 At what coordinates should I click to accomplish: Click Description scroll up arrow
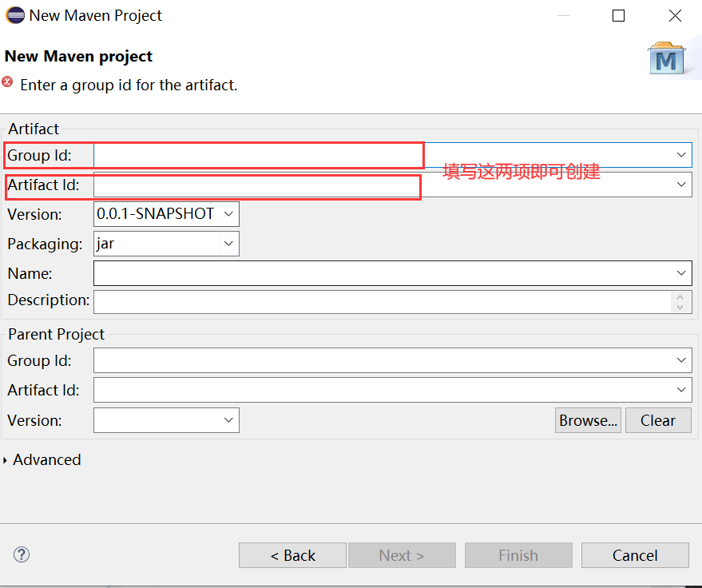pos(680,297)
